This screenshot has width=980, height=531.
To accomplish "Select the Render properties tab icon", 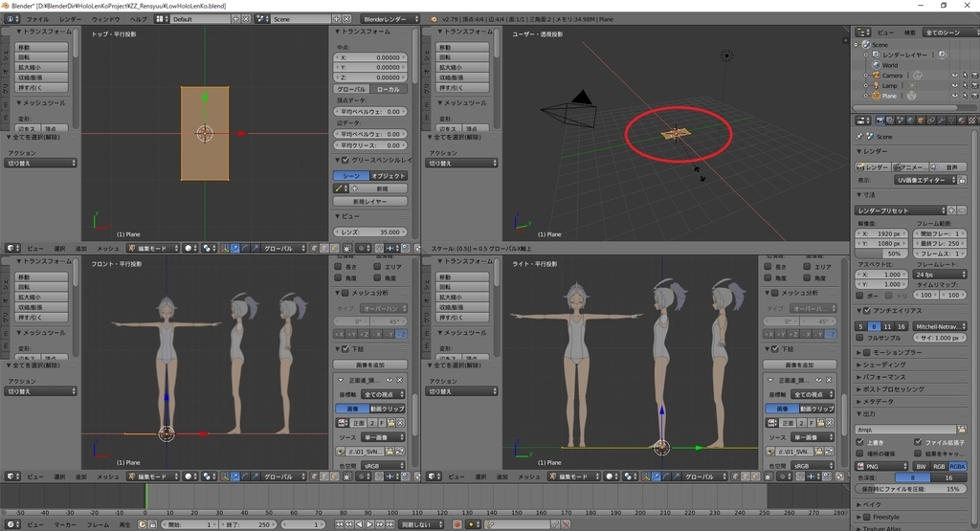I will (x=880, y=121).
